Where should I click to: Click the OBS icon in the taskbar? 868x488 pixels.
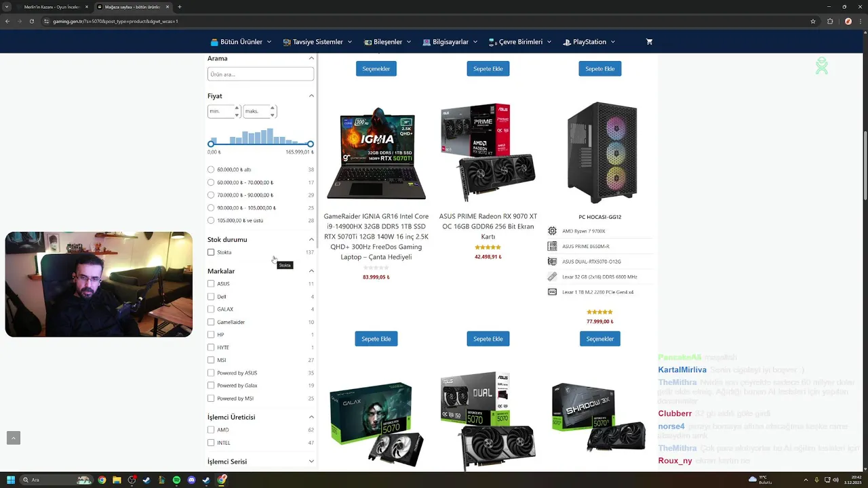(x=132, y=480)
